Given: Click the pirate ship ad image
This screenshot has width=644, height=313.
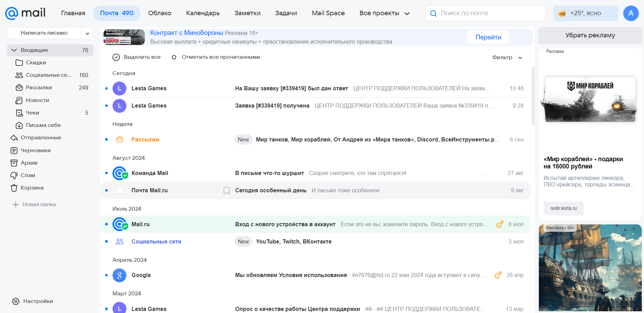Looking at the screenshot, I should [590, 268].
